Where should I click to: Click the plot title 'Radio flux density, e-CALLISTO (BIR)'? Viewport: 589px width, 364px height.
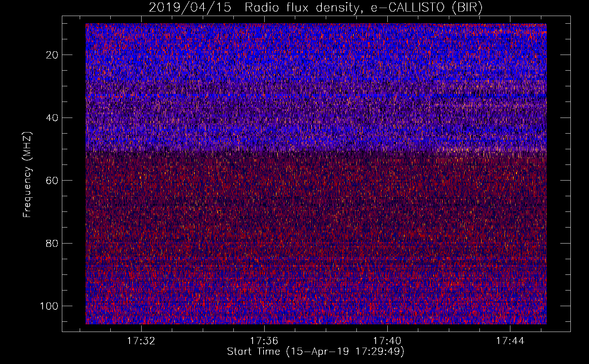363,8
